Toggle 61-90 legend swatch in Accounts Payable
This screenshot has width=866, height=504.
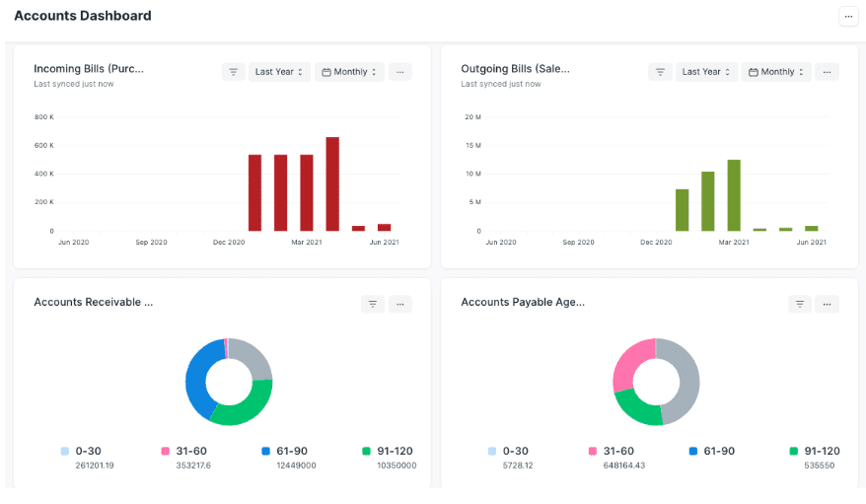tap(693, 451)
